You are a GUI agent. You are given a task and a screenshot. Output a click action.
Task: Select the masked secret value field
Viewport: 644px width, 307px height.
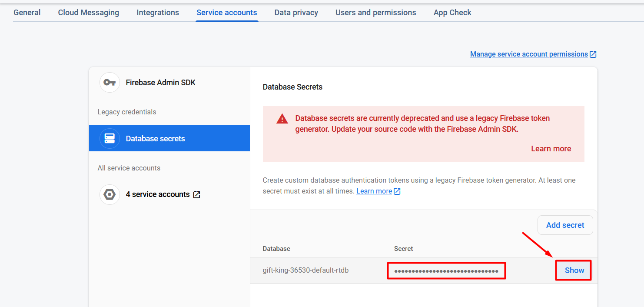pyautogui.click(x=446, y=271)
